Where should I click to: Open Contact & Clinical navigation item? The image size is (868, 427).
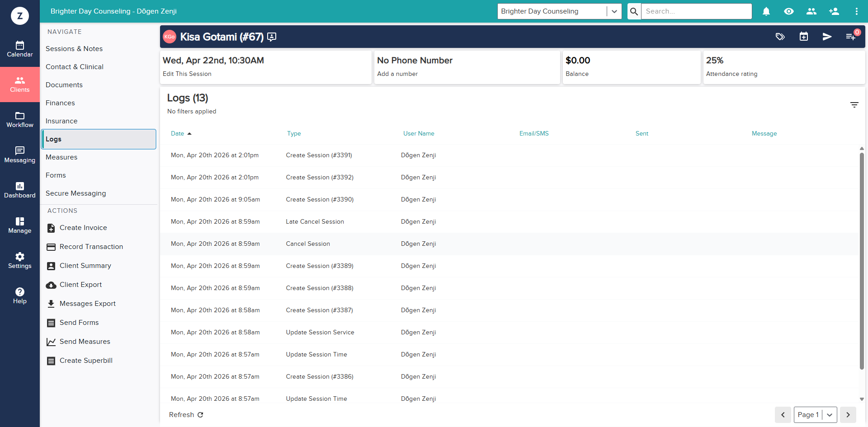(99, 67)
